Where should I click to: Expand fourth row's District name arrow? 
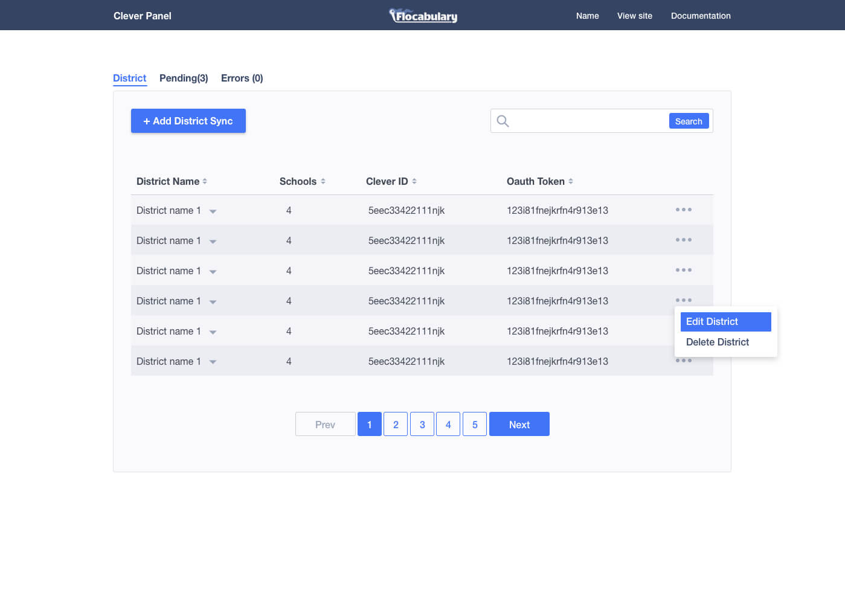click(x=213, y=302)
